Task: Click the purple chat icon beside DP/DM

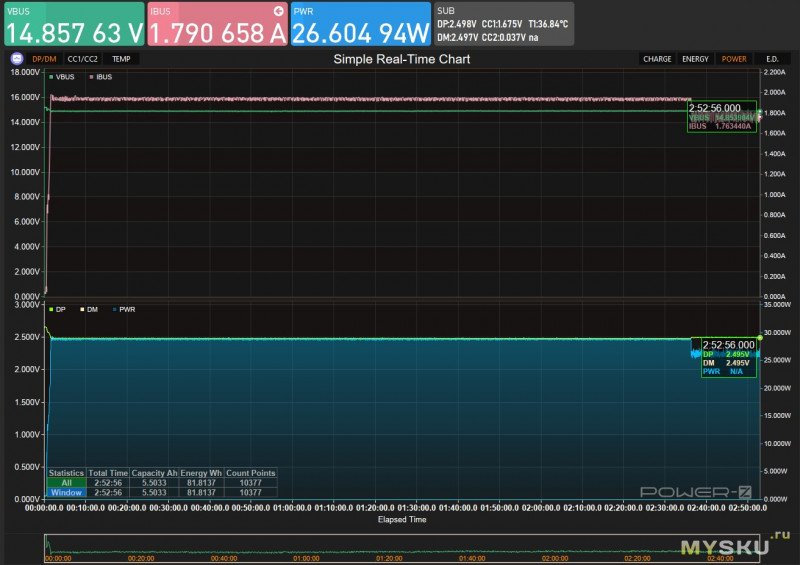Action: pyautogui.click(x=15, y=59)
